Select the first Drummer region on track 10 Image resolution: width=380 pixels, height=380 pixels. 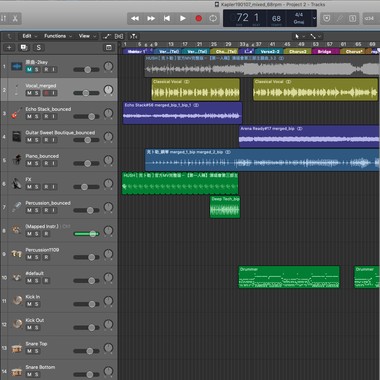[x=289, y=277]
